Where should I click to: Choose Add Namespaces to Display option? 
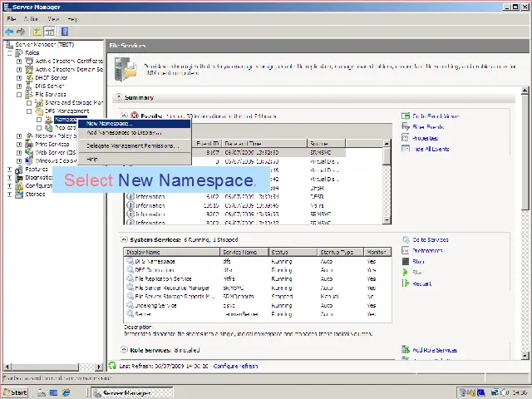(124, 133)
